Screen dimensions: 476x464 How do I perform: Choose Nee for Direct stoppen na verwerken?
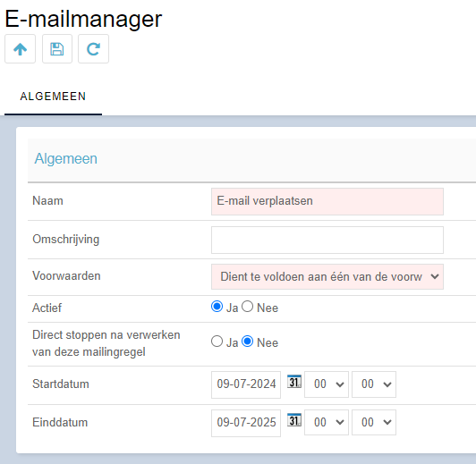coord(248,342)
